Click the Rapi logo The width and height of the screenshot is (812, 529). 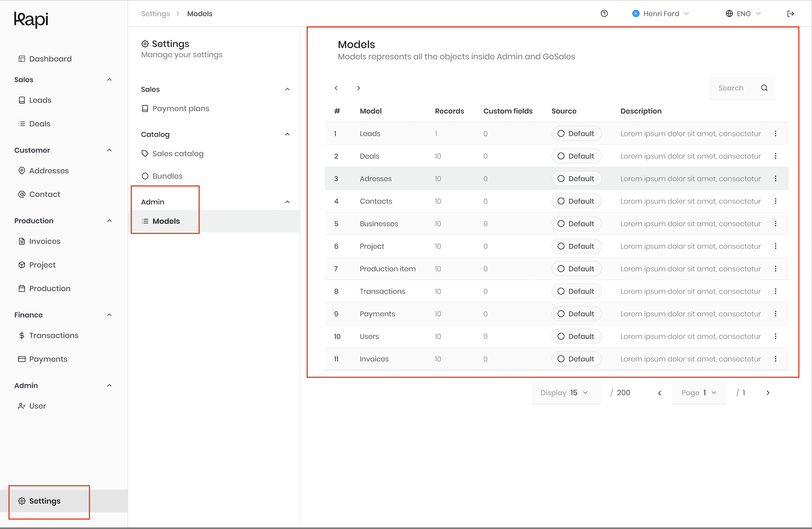31,20
